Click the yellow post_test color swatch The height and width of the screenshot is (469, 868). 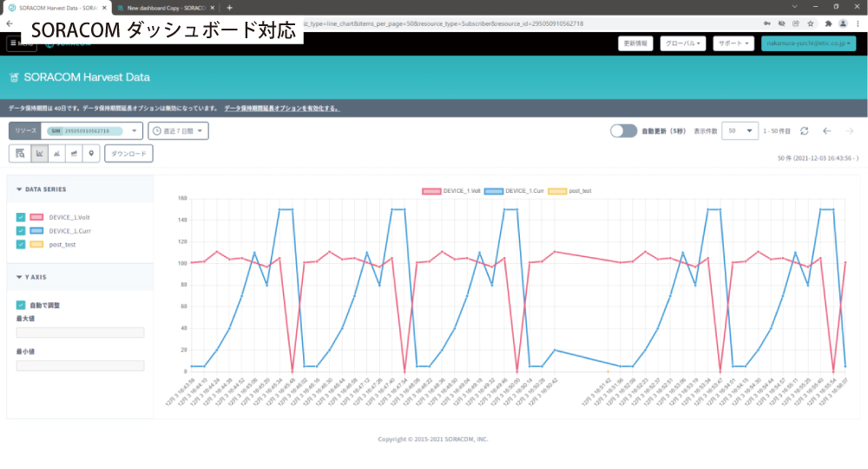(36, 244)
